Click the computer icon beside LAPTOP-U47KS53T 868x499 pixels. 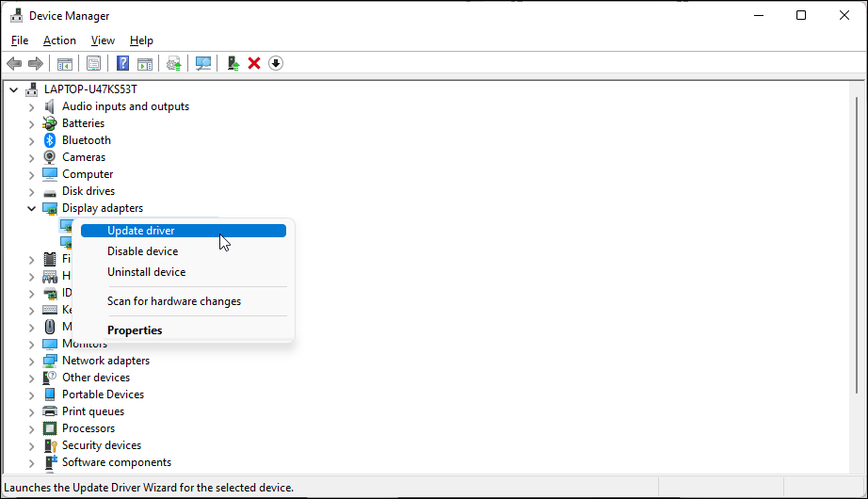point(32,89)
